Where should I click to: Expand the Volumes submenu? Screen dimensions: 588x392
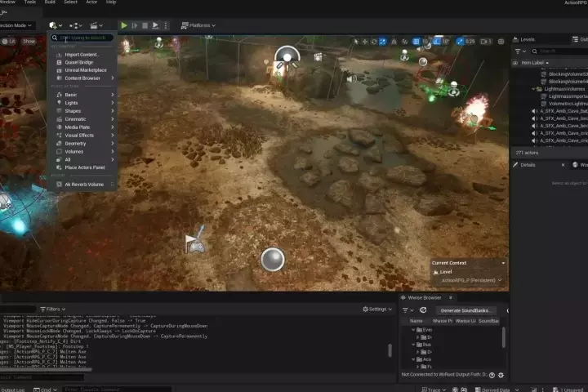tap(82, 152)
